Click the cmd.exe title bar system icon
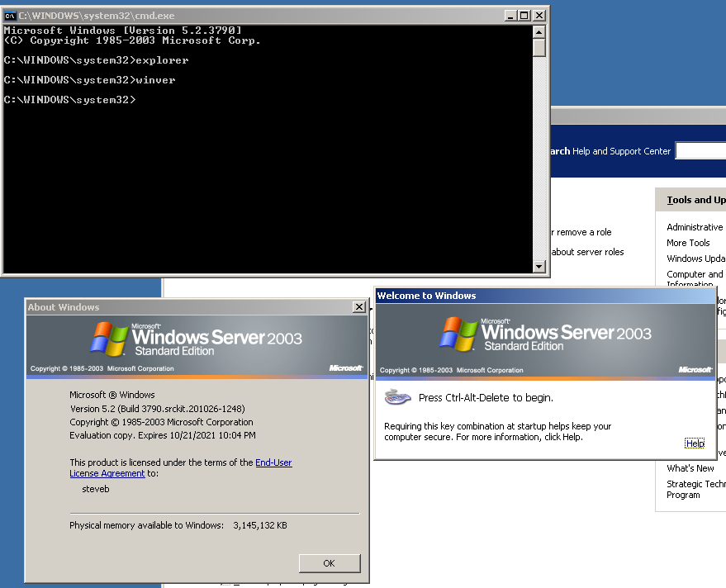Image resolution: width=726 pixels, height=588 pixels. [x=10, y=16]
